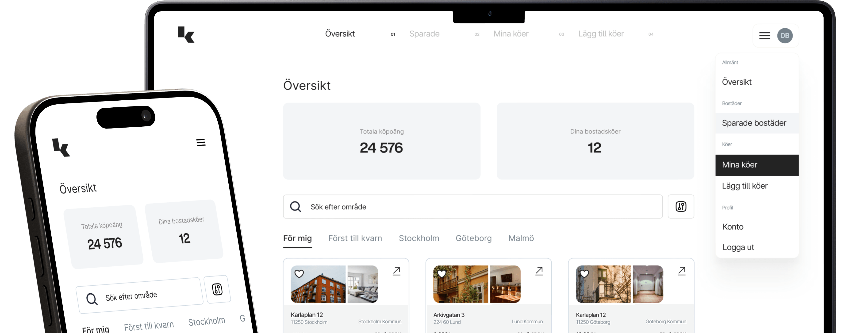868x333 pixels.
Task: Favorite the Arkivgatan 3 listing
Action: click(x=442, y=274)
